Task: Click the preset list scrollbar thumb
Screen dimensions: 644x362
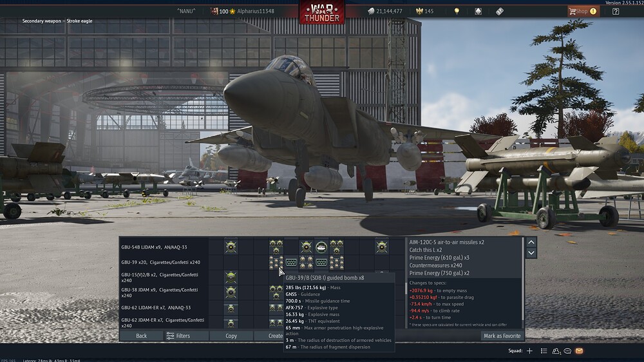Action: coord(406,288)
